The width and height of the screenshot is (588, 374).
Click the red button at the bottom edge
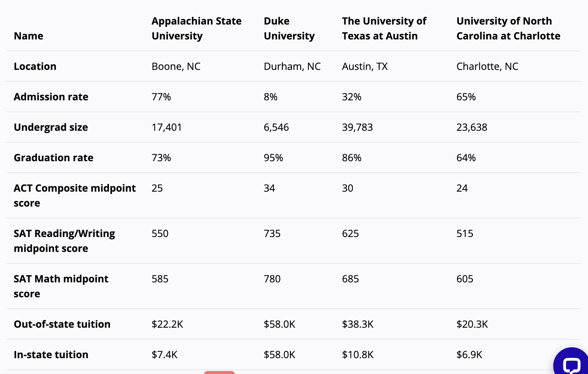219,372
